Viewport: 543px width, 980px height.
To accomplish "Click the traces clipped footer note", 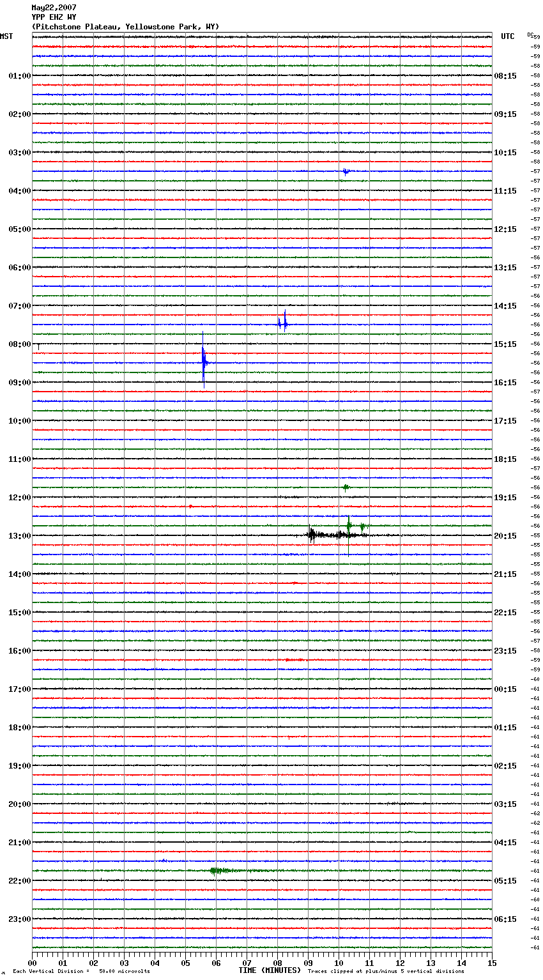I will click(386, 972).
